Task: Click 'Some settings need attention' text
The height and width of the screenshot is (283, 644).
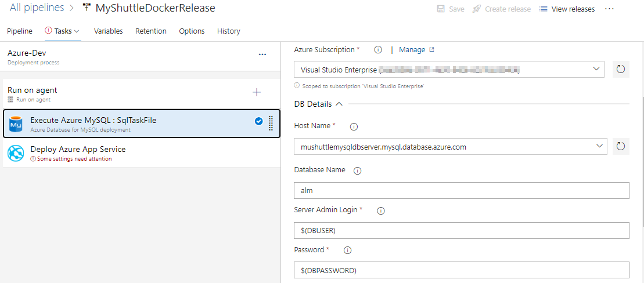Action: click(x=74, y=159)
